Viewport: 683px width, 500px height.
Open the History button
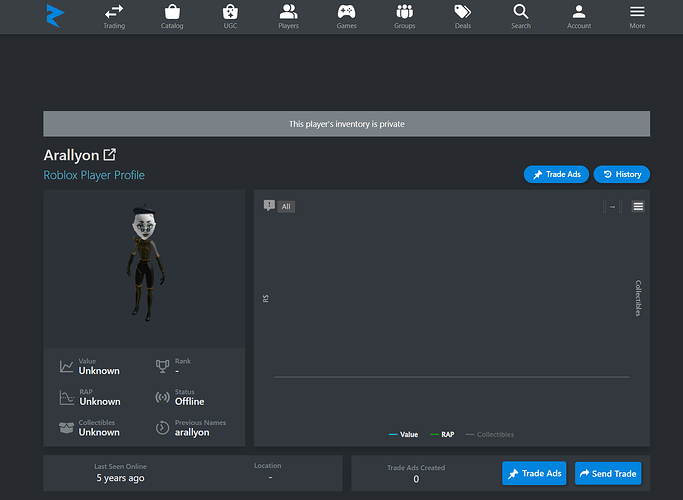[622, 174]
